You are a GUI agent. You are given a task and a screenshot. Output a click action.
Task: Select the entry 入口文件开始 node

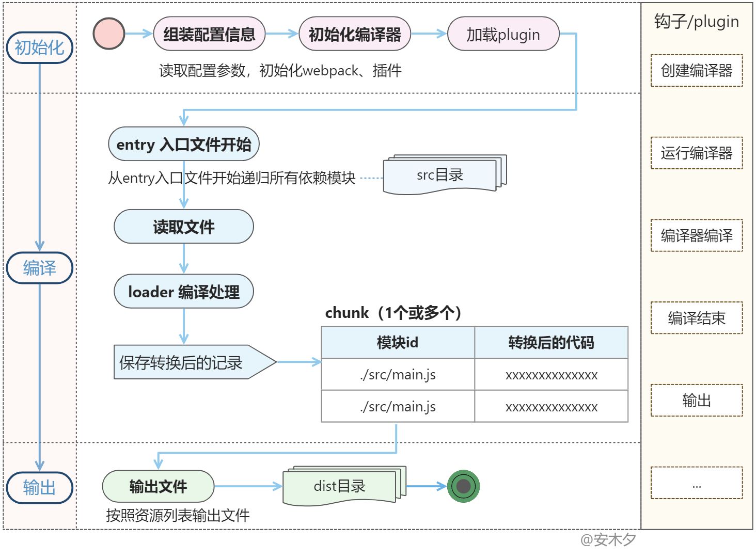184,144
